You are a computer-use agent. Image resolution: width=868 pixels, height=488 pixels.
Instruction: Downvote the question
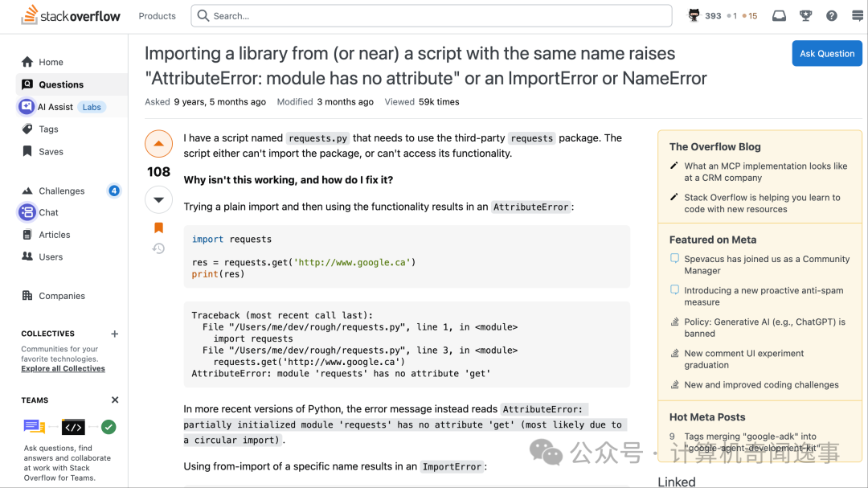pyautogui.click(x=158, y=200)
